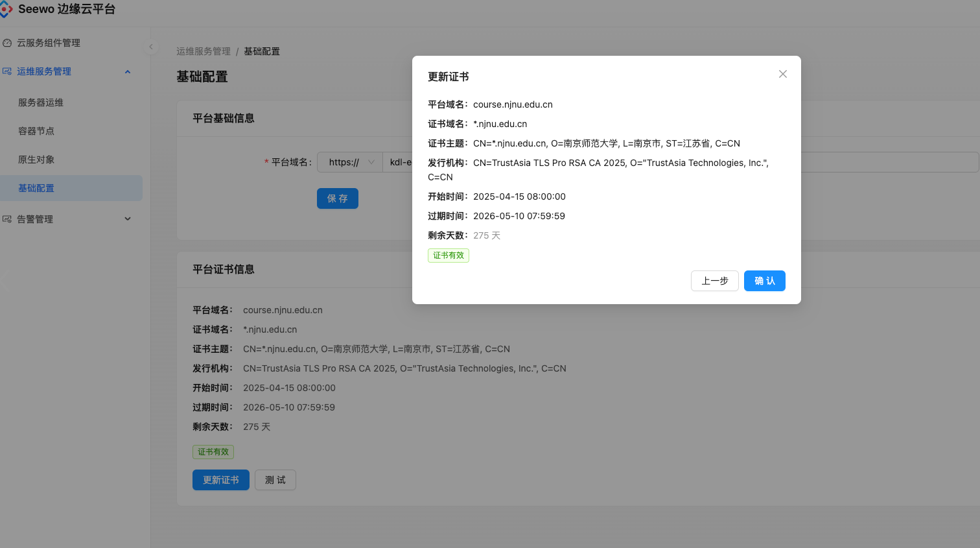Open 容器节点 menu item
This screenshot has height=548, width=980.
click(36, 131)
